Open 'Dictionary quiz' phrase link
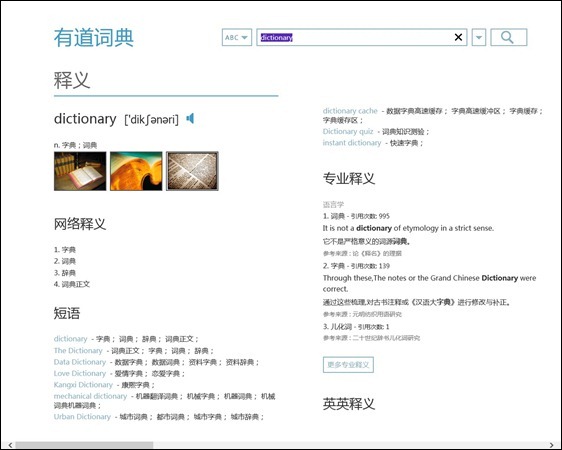The height and width of the screenshot is (450, 562). click(x=348, y=131)
